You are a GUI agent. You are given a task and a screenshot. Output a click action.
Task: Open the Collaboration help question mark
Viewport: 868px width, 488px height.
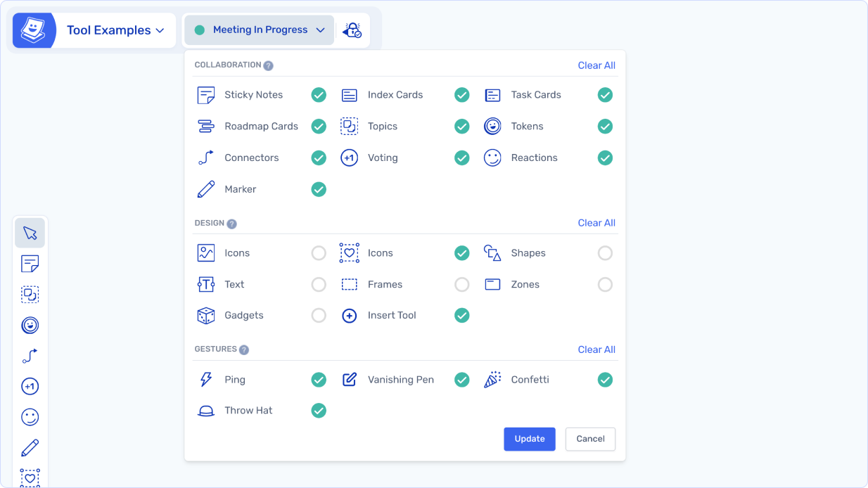click(268, 65)
